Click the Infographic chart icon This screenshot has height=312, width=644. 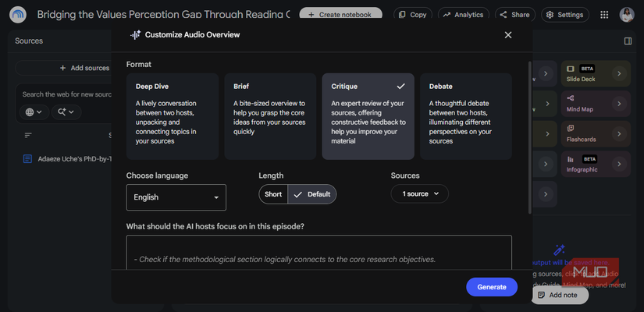click(571, 159)
